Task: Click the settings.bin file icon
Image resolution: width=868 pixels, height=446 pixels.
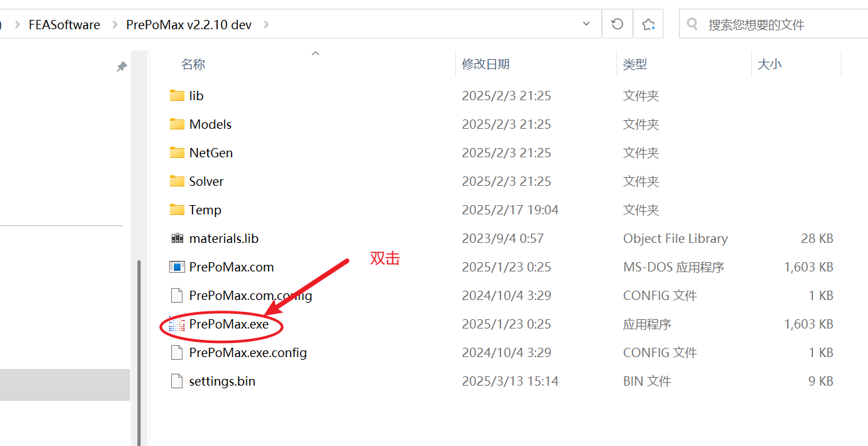Action: click(x=177, y=381)
